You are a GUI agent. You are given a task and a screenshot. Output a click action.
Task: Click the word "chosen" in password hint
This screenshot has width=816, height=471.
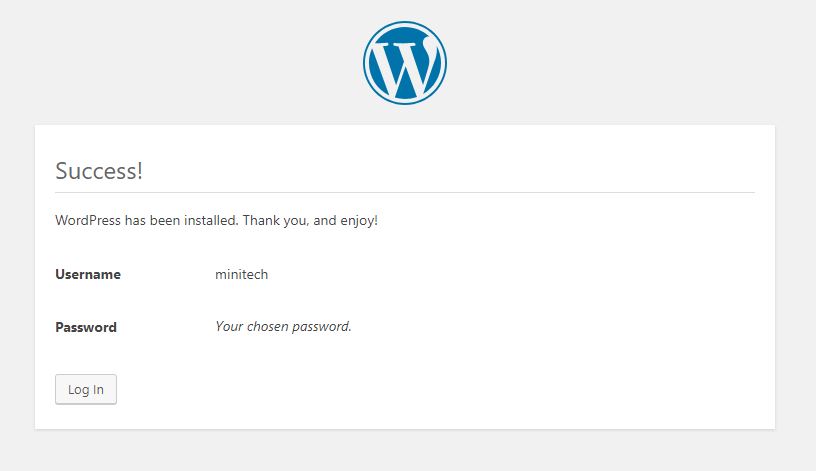click(x=267, y=326)
